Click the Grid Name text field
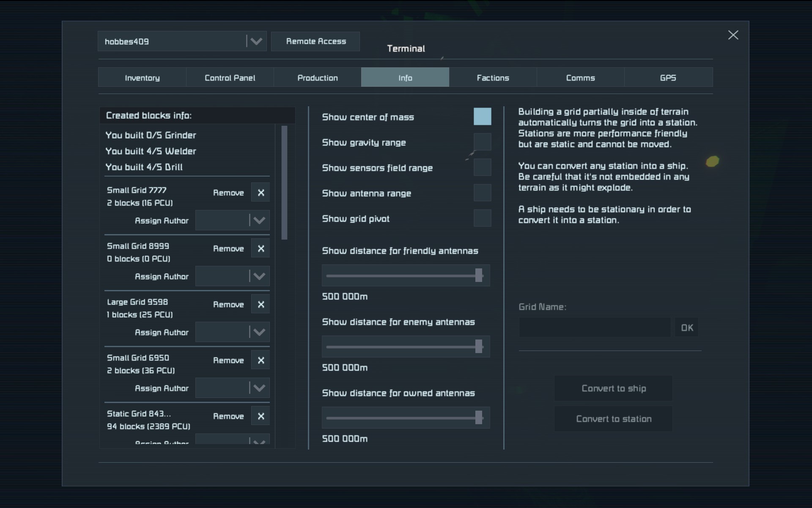The height and width of the screenshot is (508, 812). 594,328
